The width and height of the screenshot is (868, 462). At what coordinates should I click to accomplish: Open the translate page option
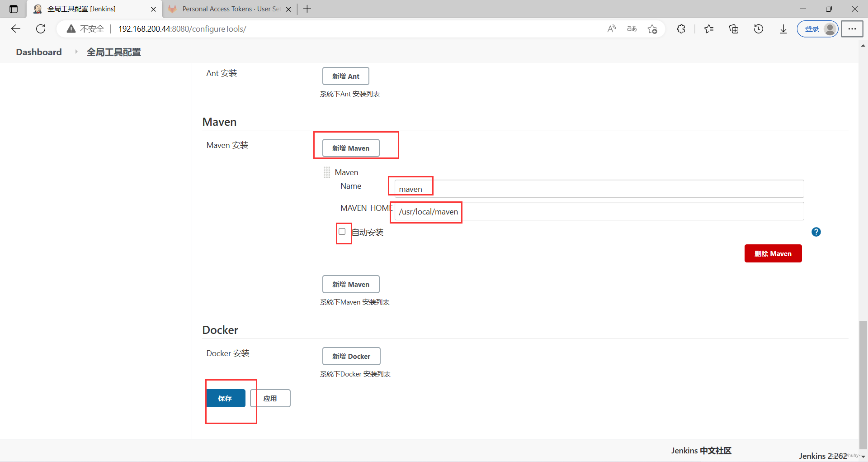click(632, 29)
